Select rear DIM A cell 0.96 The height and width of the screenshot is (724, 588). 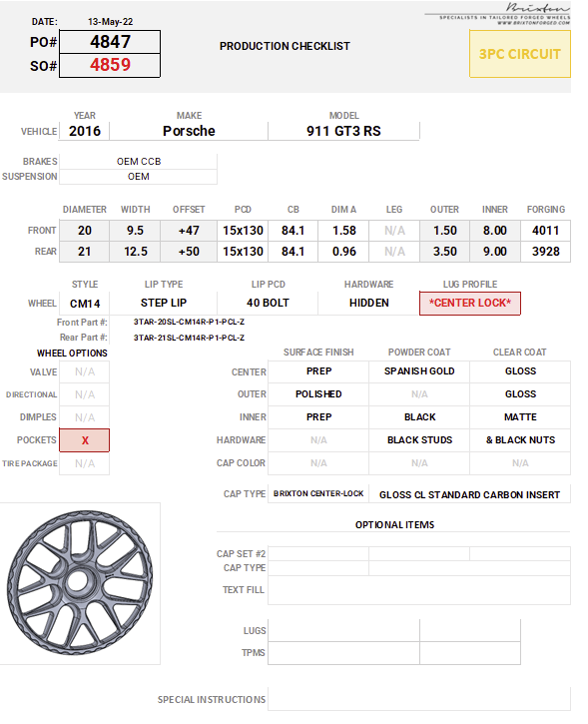coord(343,252)
